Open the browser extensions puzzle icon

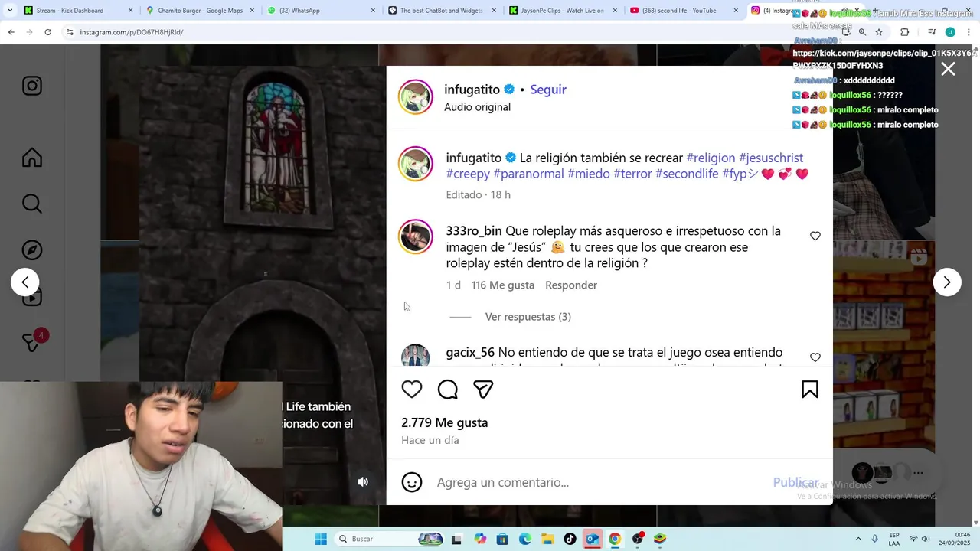904,32
